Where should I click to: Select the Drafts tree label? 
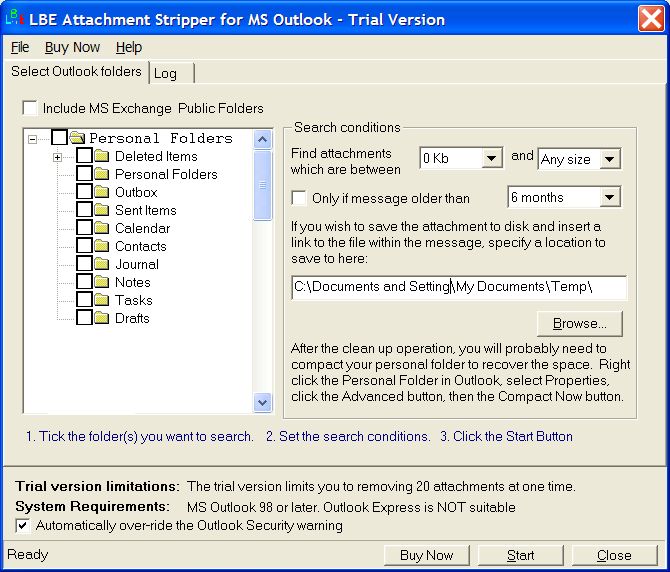[132, 318]
